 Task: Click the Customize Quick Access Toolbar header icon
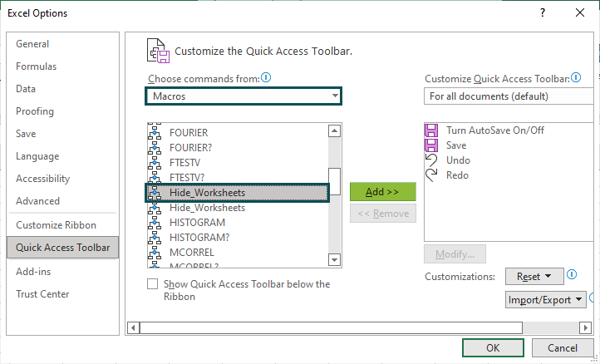(158, 50)
